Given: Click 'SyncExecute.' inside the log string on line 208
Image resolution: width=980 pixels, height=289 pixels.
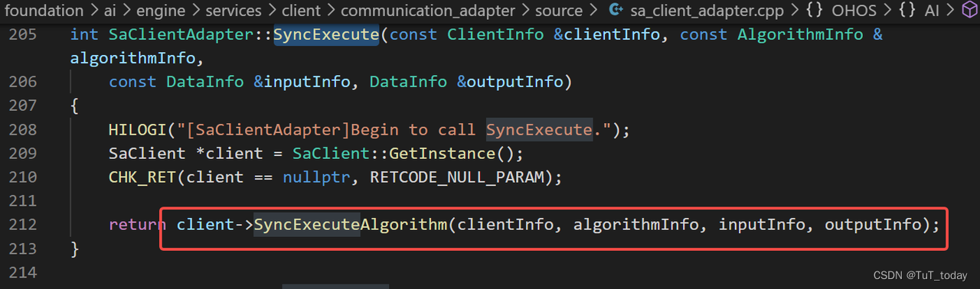Looking at the screenshot, I should (544, 130).
